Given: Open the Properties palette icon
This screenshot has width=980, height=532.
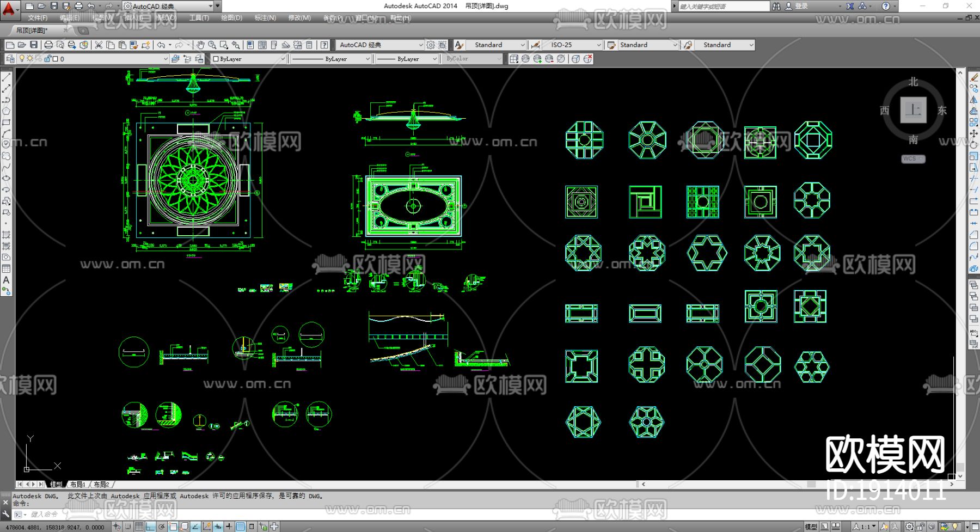Looking at the screenshot, I should [250, 45].
